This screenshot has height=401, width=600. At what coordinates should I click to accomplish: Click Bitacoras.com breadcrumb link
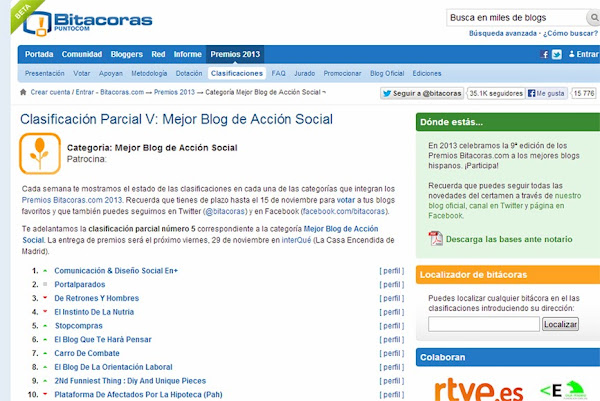point(122,92)
